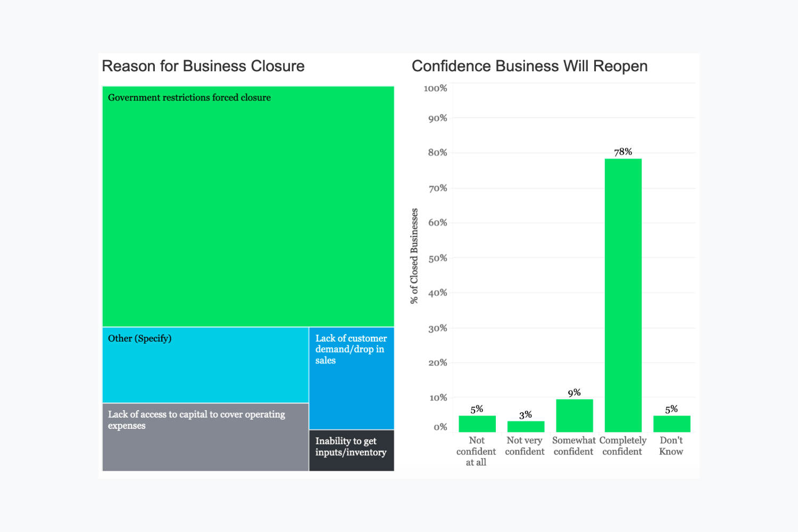
Task: Click the Confidence Business Will Reopen title
Action: pos(529,66)
